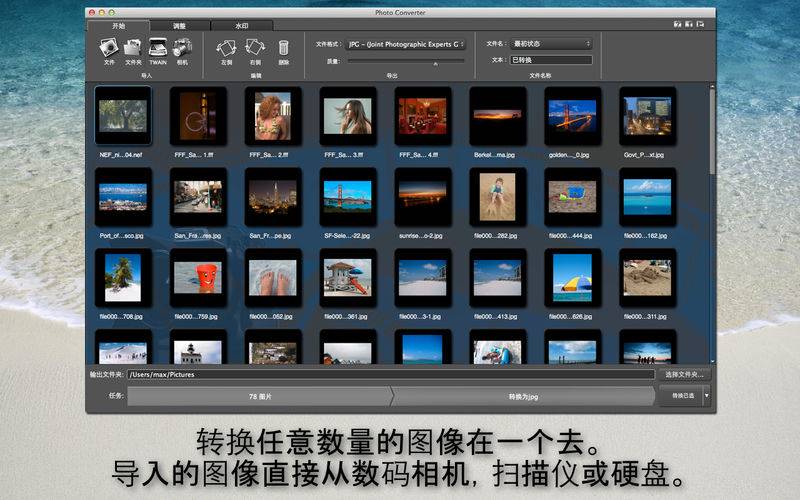The height and width of the screenshot is (500, 800).
Task: Select the golden bridge thumbnail golden....jpg
Action: coord(572,116)
